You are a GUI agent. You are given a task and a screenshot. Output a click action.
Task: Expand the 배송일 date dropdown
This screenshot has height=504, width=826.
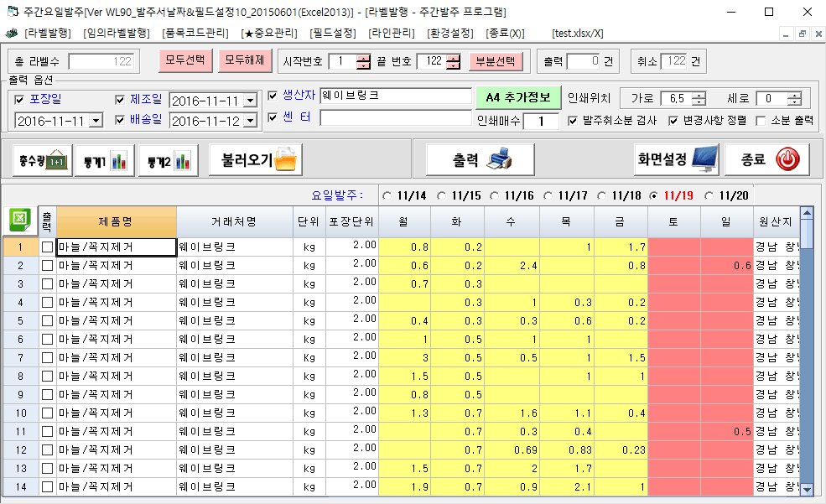point(250,121)
